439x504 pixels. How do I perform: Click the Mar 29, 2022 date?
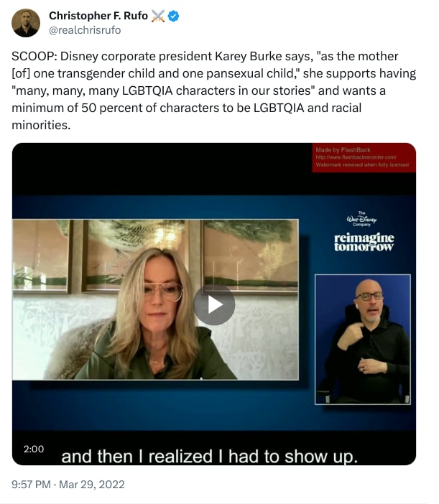92,485
